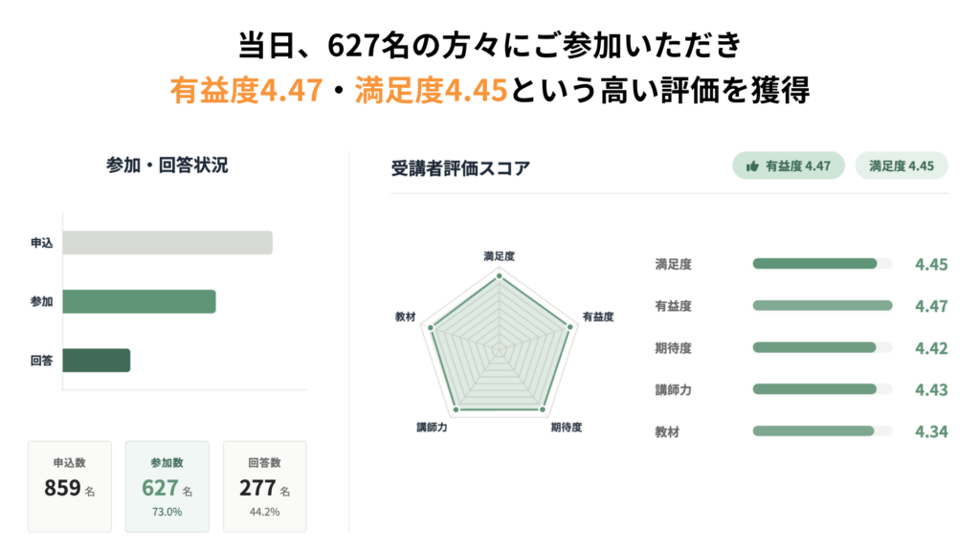Click the 受講者評価スコア heading
This screenshot has height=551, width=980.
(460, 168)
